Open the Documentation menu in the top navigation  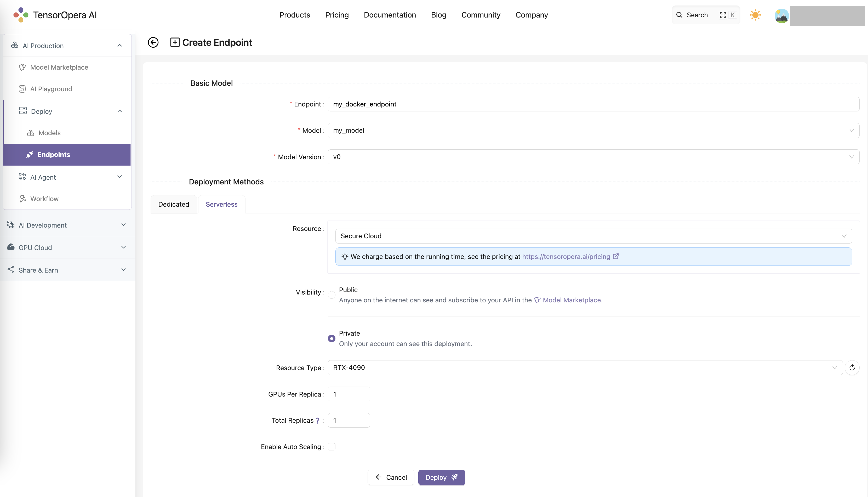[390, 15]
